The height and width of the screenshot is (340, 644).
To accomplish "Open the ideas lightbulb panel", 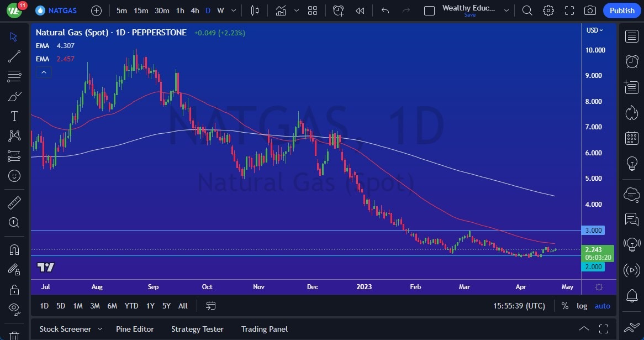I will [632, 163].
